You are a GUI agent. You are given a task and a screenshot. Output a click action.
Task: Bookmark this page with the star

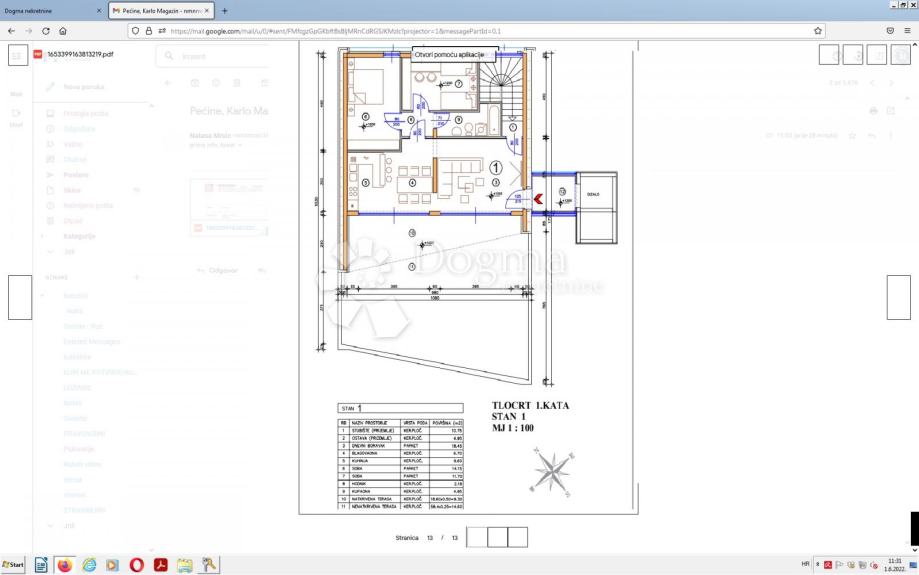click(818, 31)
